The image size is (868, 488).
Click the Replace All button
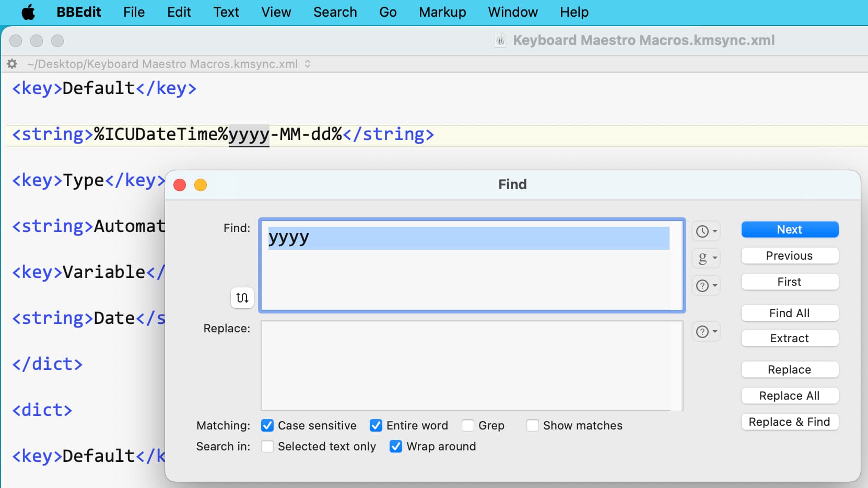click(790, 396)
